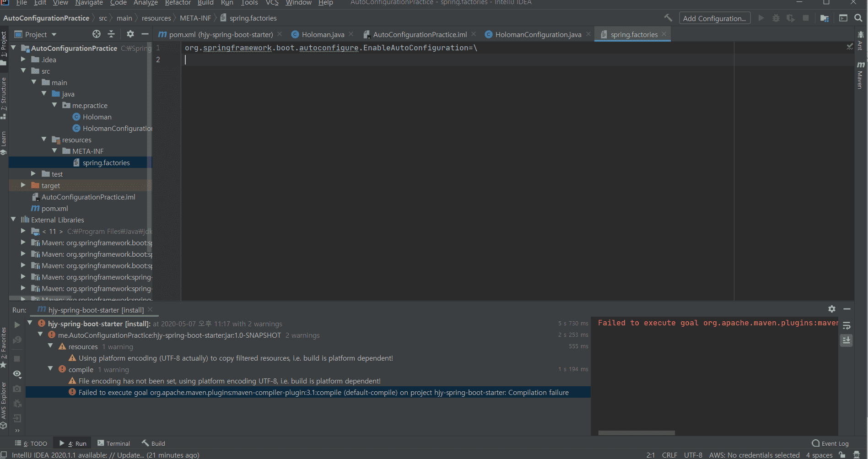The width and height of the screenshot is (868, 459).
Task: Click the Run with Coverage toolbar icon
Action: tap(791, 18)
